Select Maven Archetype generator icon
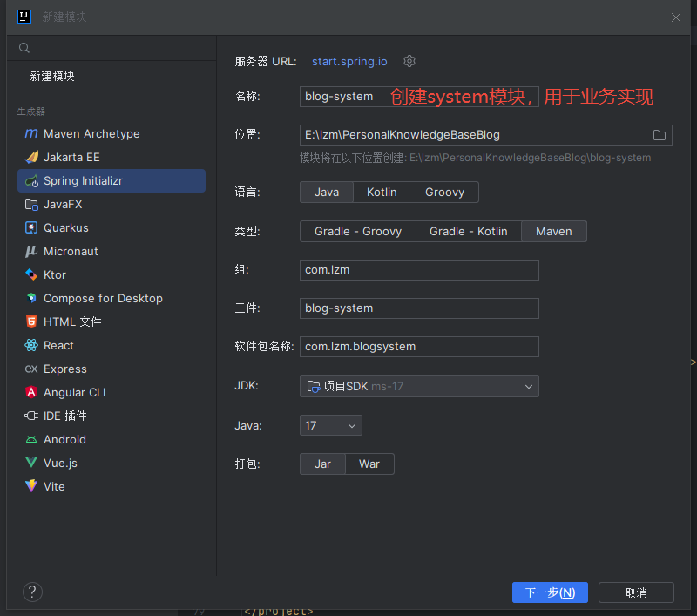Image resolution: width=697 pixels, height=616 pixels. [x=31, y=133]
